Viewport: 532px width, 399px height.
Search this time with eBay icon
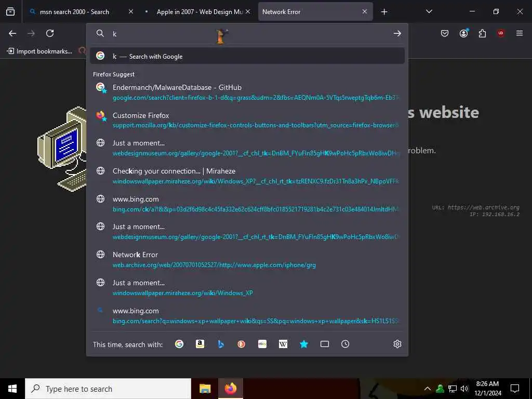(x=262, y=344)
